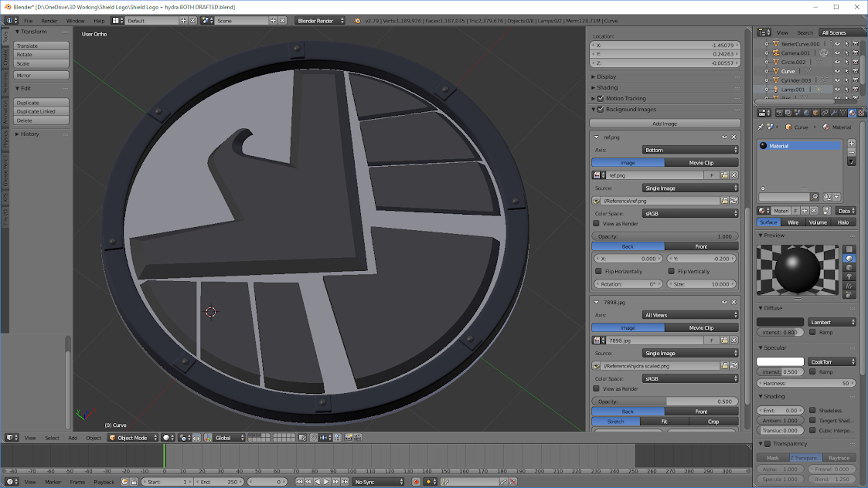Open the Texture properties tab icon
The height and width of the screenshot is (488, 868).
[x=861, y=113]
